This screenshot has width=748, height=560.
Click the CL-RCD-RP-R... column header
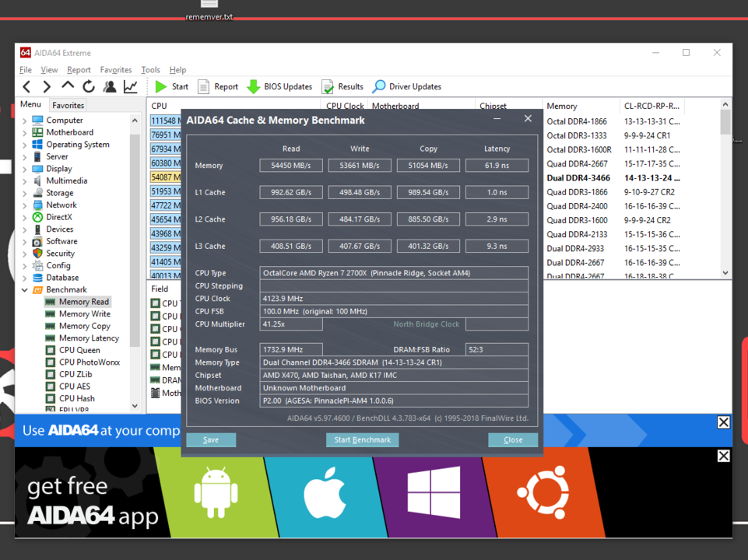tap(651, 107)
